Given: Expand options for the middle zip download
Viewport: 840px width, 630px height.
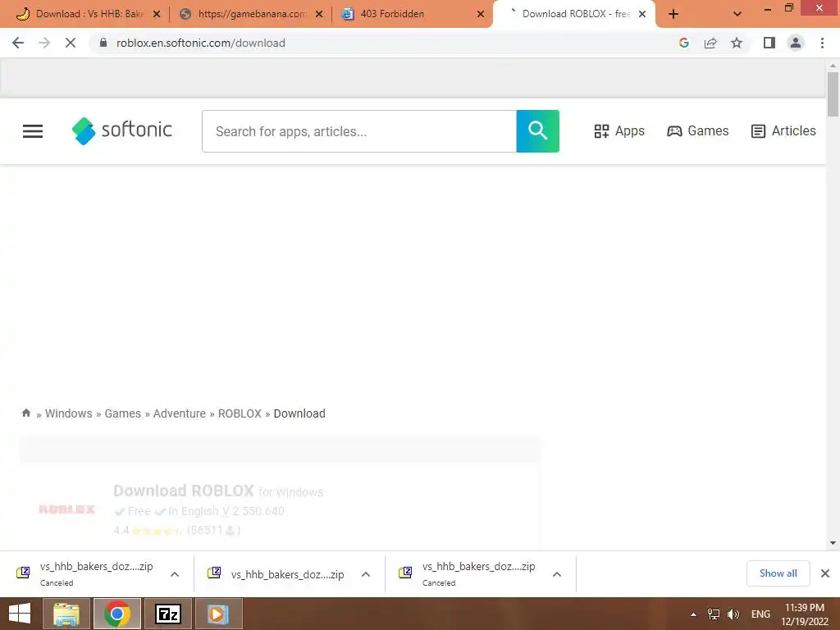Looking at the screenshot, I should point(366,574).
